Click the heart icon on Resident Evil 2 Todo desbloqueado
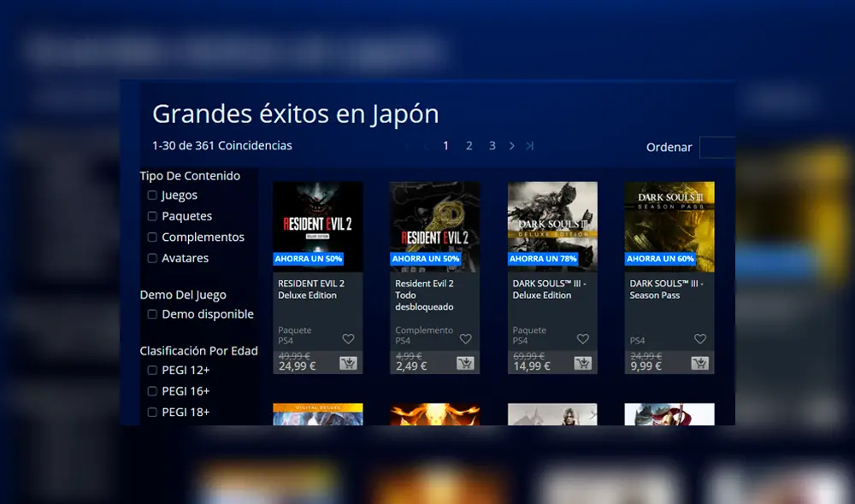The width and height of the screenshot is (855, 504). pyautogui.click(x=465, y=338)
